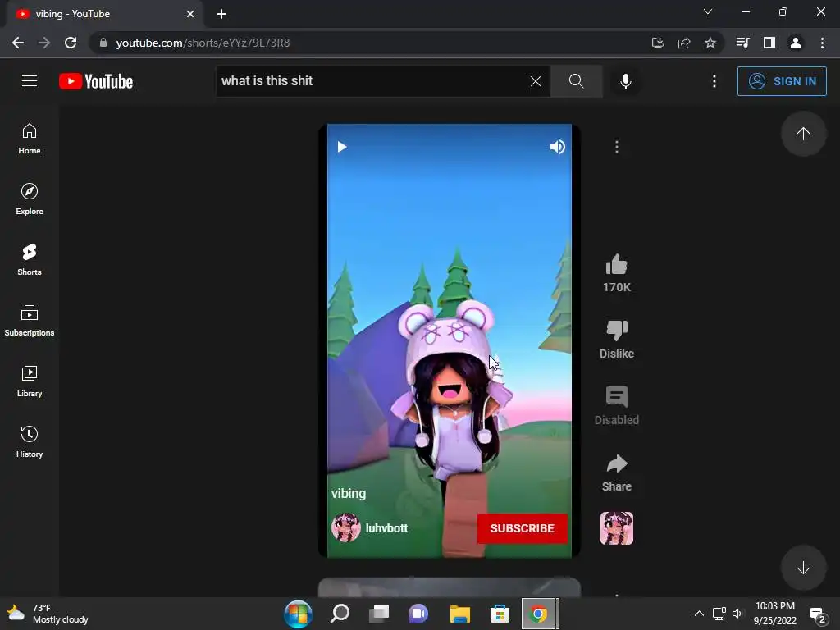Click the address bar URL

click(x=203, y=43)
